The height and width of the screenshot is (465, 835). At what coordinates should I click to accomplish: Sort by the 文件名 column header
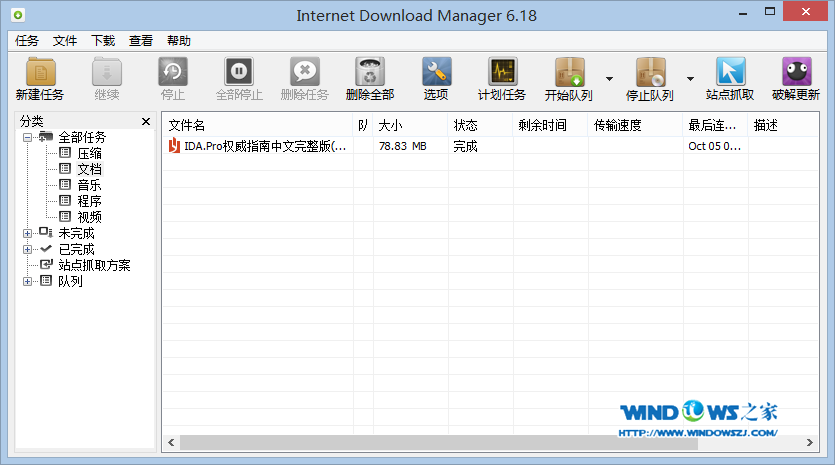[x=257, y=125]
